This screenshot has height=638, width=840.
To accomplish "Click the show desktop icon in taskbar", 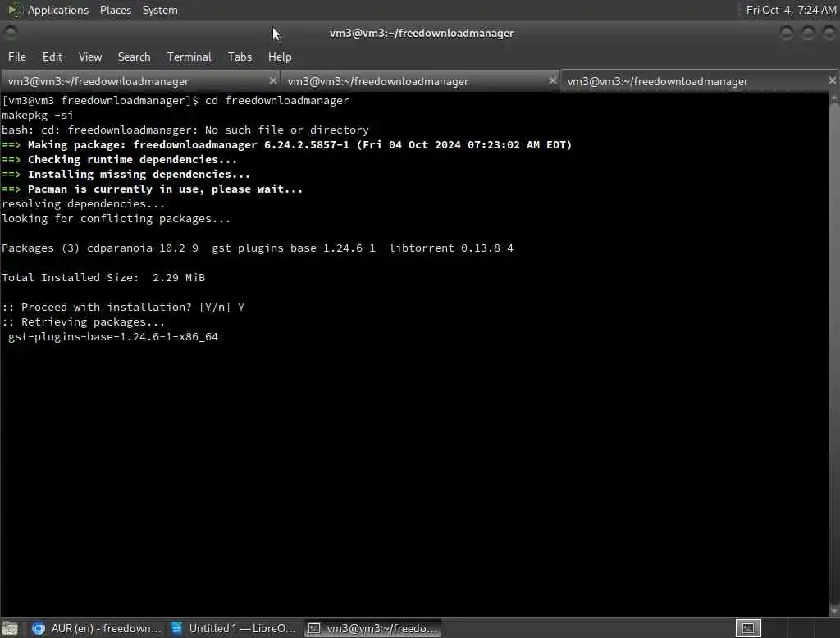I will tap(10, 628).
